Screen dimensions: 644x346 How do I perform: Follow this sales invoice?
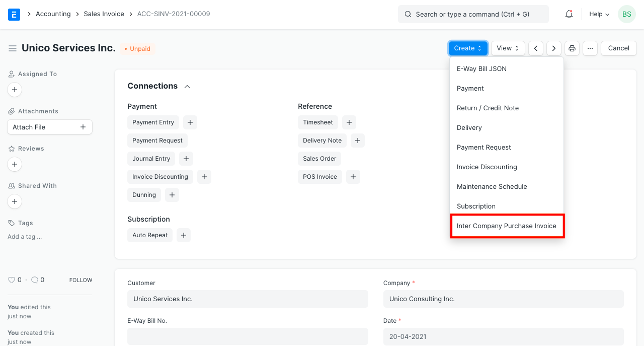tap(80, 280)
